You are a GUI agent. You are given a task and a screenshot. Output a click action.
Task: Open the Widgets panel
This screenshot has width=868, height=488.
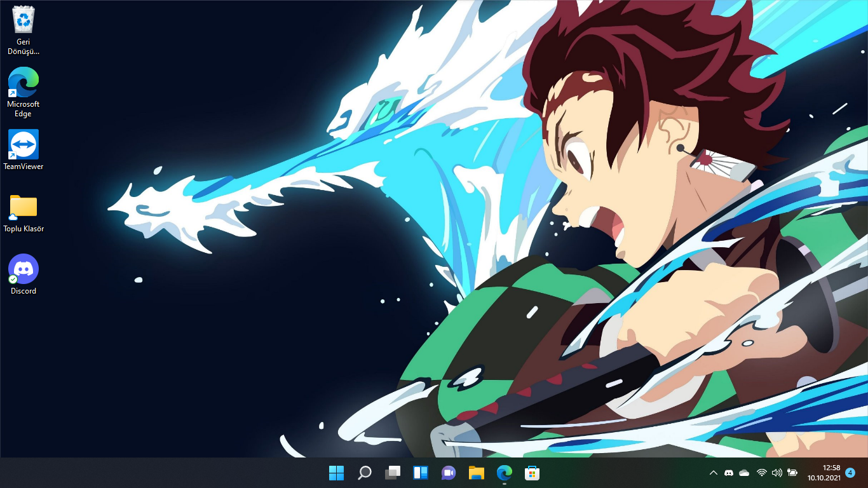tap(421, 473)
